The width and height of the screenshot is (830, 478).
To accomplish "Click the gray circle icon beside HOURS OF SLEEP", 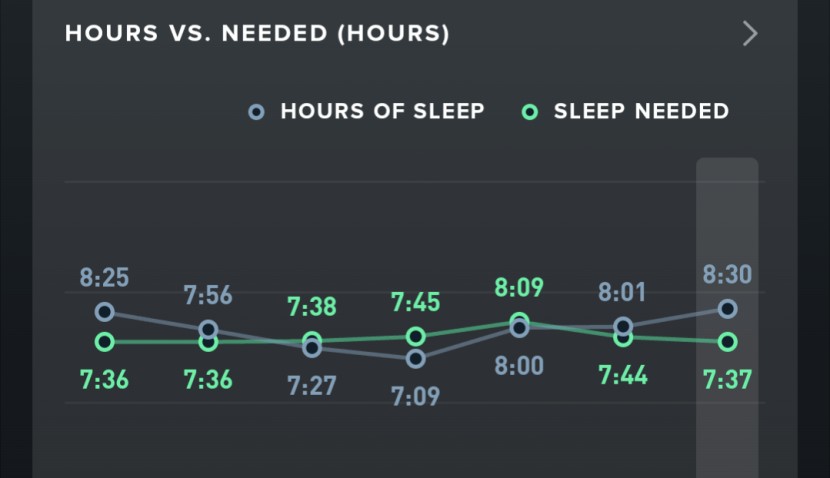I will (x=257, y=112).
